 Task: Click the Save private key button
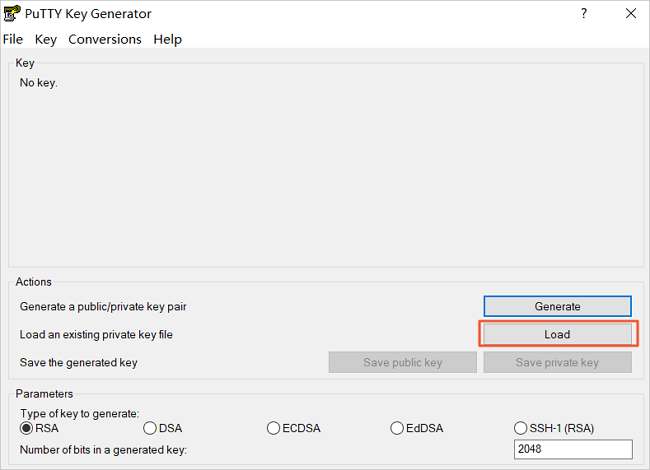coord(558,362)
